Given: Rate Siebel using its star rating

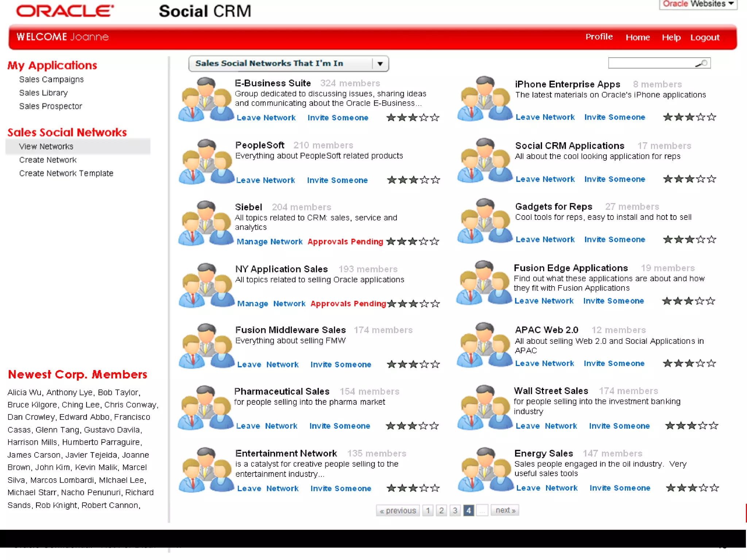Looking at the screenshot, I should tap(413, 242).
